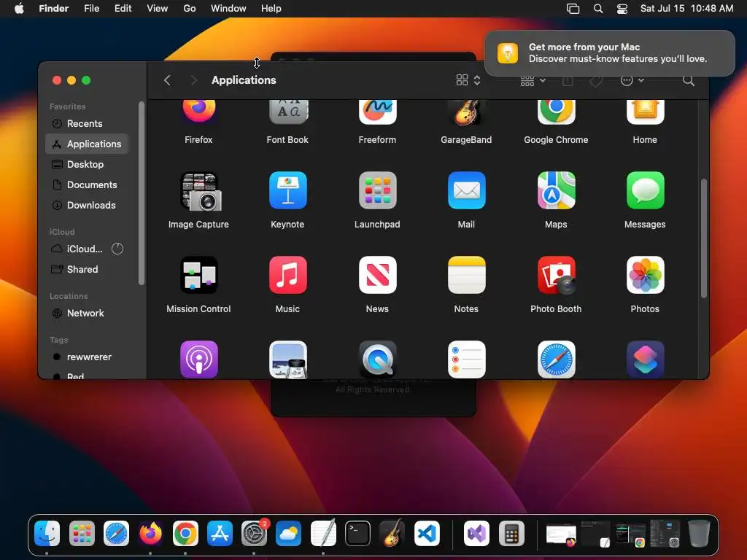Select the Preview app icon
The image size is (747, 560).
pyautogui.click(x=287, y=359)
